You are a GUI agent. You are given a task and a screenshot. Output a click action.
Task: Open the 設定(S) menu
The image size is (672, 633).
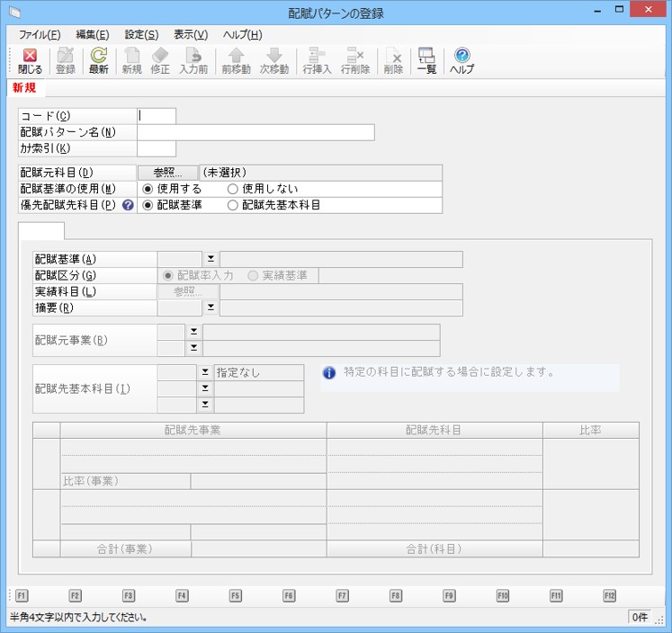click(x=141, y=34)
